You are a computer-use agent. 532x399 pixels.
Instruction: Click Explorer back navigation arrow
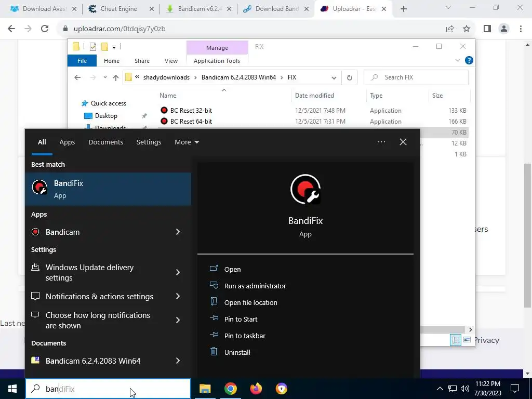77,78
